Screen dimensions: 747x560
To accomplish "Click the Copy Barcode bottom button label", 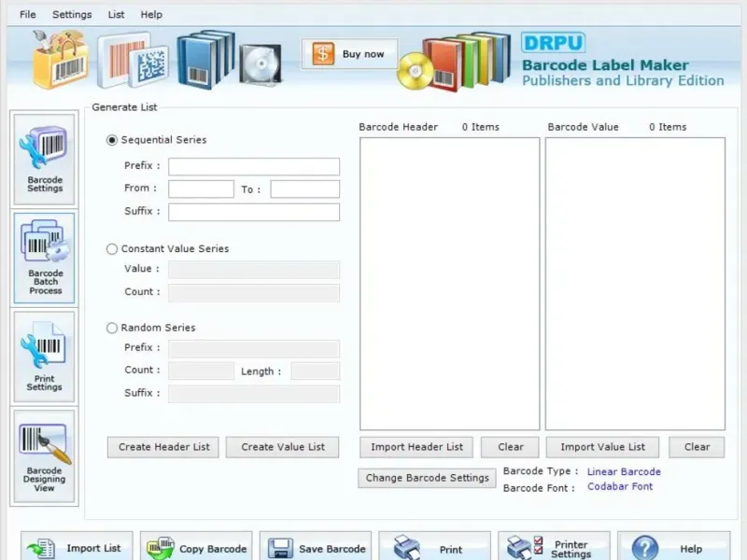I will click(x=213, y=549).
